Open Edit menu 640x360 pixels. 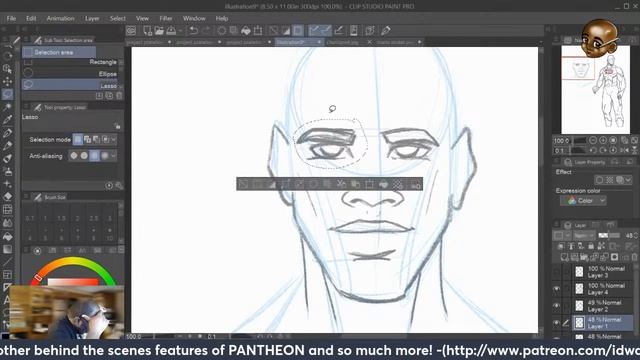click(31, 18)
